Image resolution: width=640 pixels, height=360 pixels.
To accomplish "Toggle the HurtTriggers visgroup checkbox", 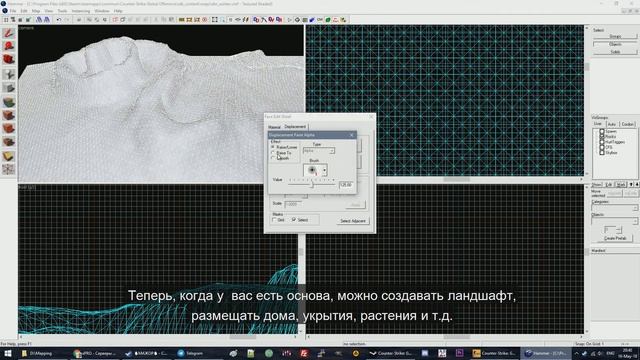I will tap(602, 142).
